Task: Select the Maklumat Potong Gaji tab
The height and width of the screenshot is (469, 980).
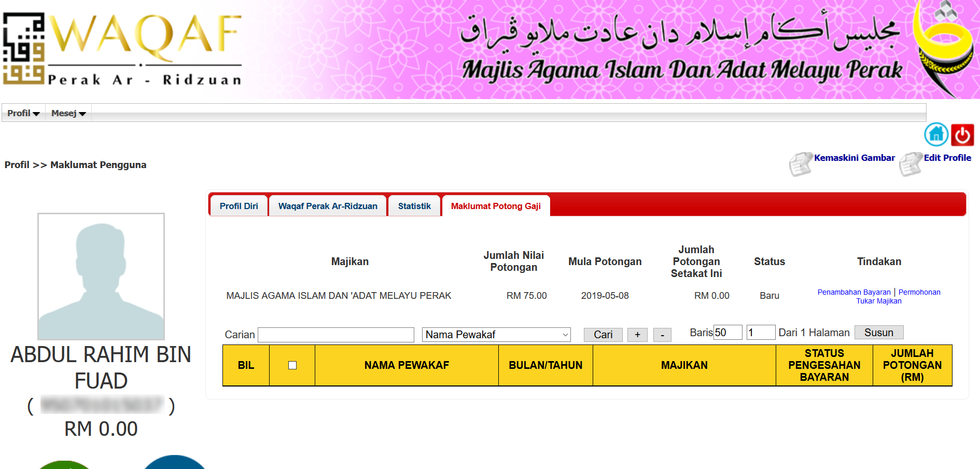Action: tap(496, 206)
